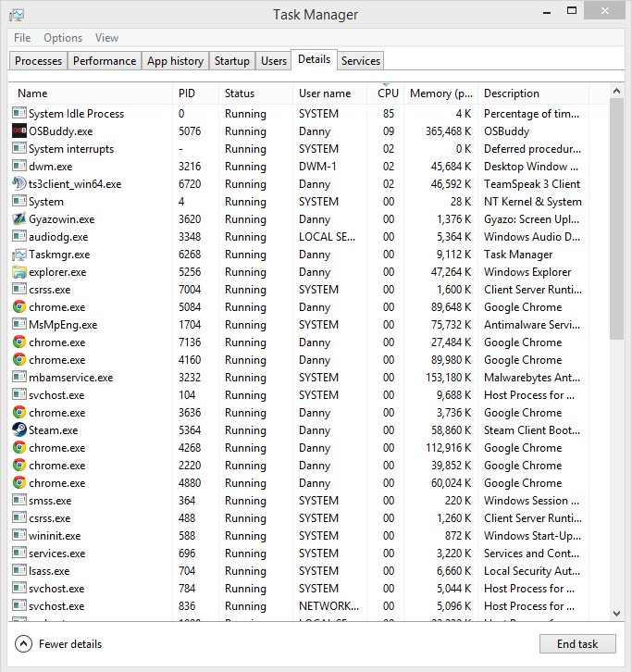The height and width of the screenshot is (672, 632).
Task: Click the audiodg.exe process icon
Action: (x=19, y=236)
